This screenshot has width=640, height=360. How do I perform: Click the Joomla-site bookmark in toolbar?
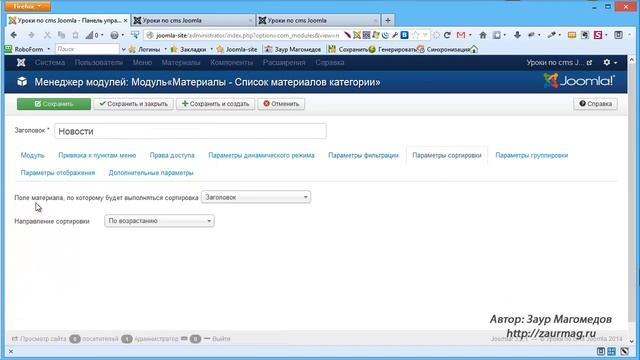237,49
